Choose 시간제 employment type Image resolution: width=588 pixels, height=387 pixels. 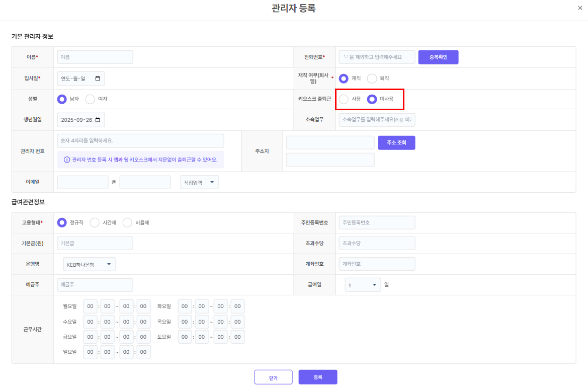click(x=95, y=222)
